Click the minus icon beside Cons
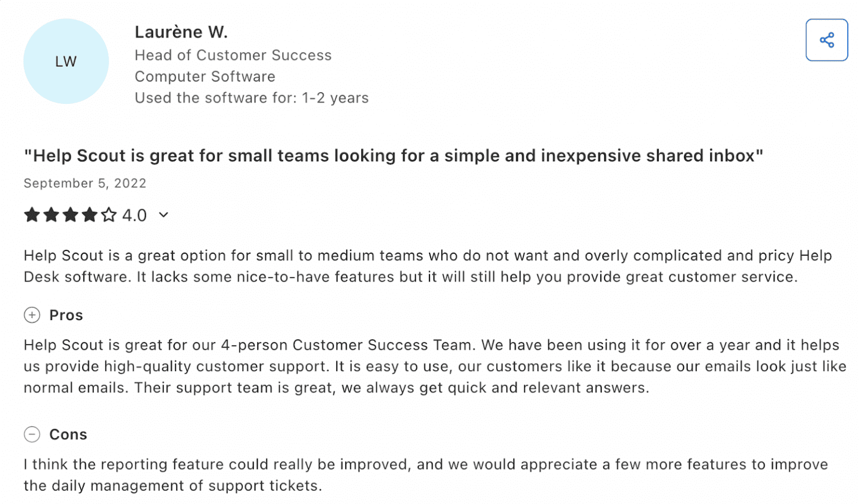Image resolution: width=859 pixels, height=504 pixels. point(32,434)
